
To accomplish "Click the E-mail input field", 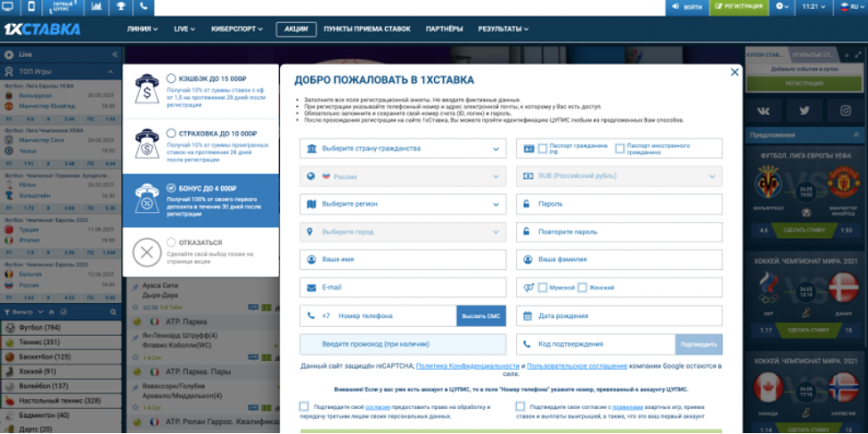I will coord(403,288).
